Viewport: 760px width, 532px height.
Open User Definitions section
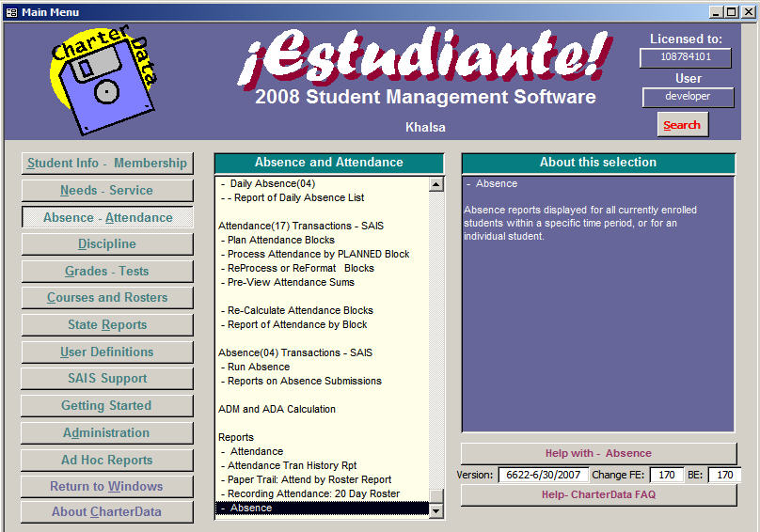107,352
